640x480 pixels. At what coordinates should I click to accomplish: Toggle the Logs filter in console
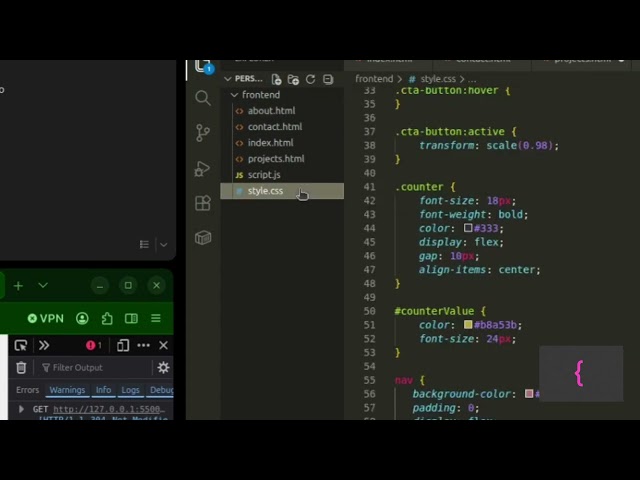[x=130, y=390]
